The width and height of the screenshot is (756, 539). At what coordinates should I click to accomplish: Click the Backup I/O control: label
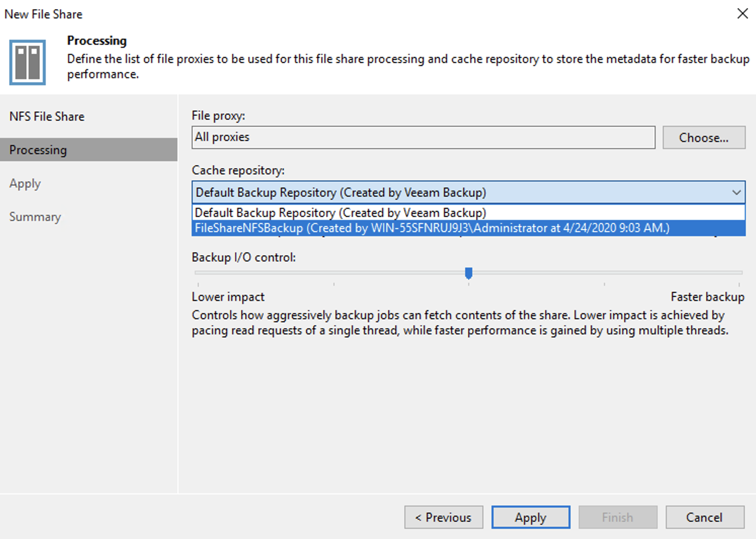click(x=244, y=257)
